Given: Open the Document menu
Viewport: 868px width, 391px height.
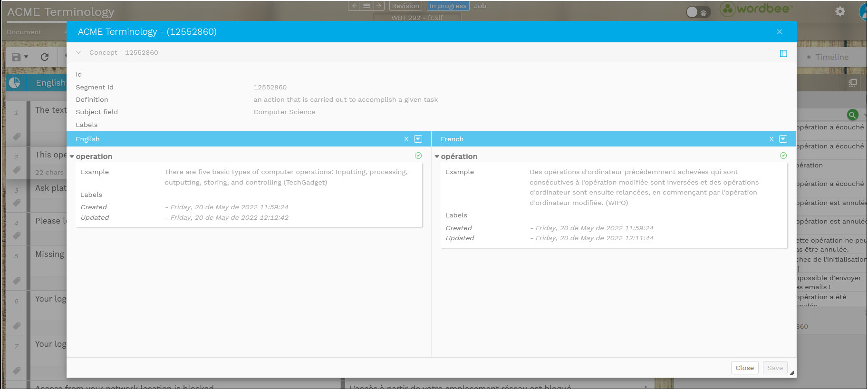Looking at the screenshot, I should pyautogui.click(x=24, y=32).
